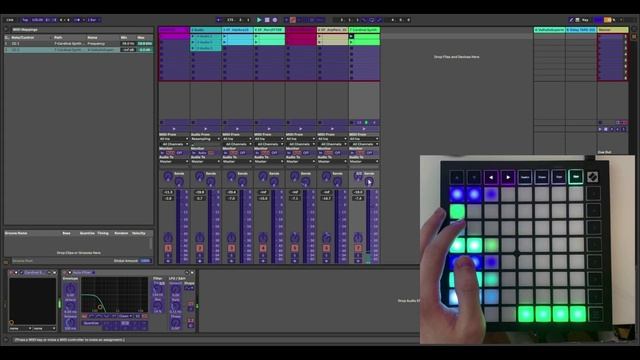Click Global Amount value in Groove Pool
Image resolution: width=640 pixels, height=360 pixels.
(x=145, y=260)
